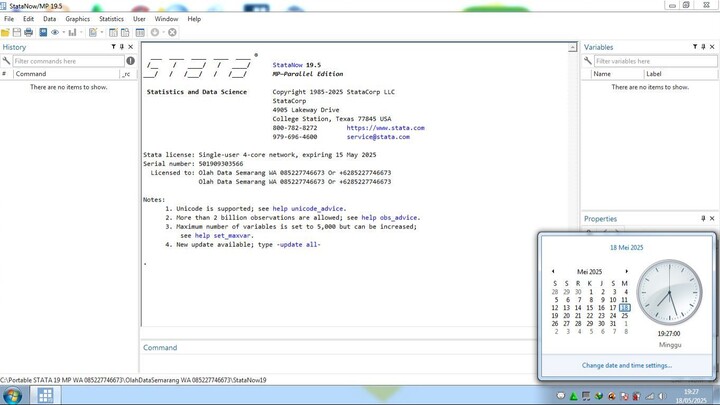The height and width of the screenshot is (405, 720).
Task: Open the Do-file Editor icon
Action: pos(93,32)
